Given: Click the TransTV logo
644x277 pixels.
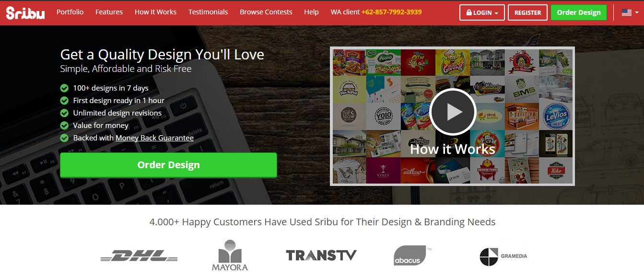Looking at the screenshot, I should 321,255.
